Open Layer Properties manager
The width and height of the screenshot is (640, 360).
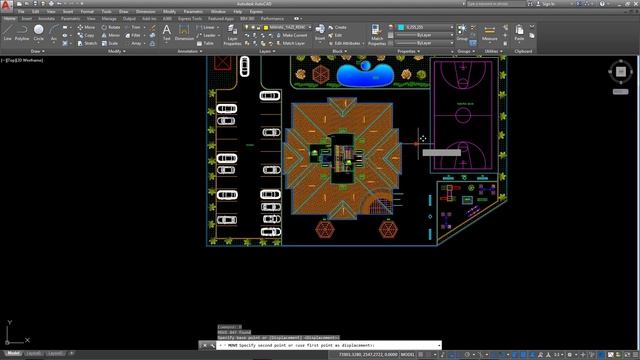tap(232, 34)
